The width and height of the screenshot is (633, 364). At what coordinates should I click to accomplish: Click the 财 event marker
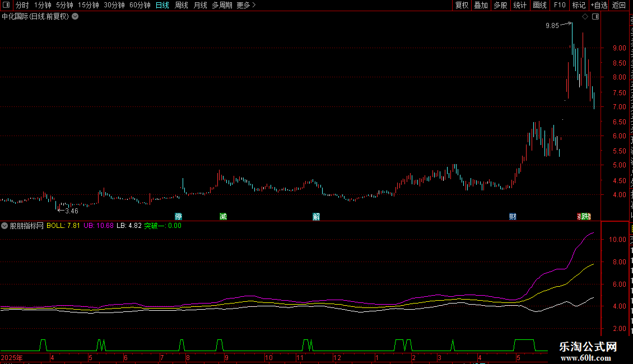tap(513, 217)
